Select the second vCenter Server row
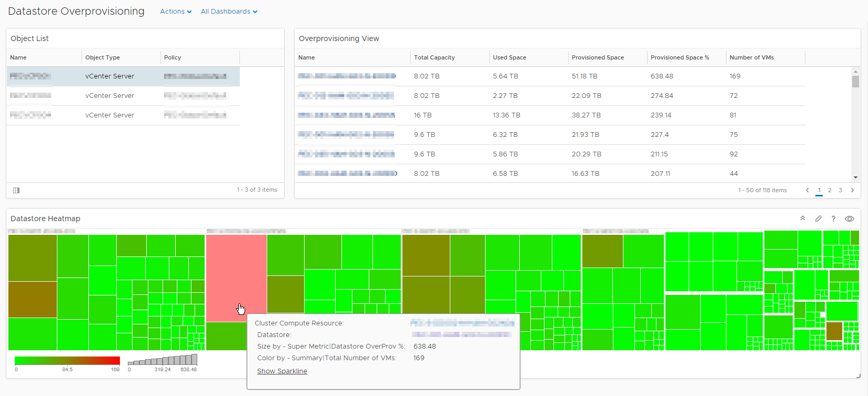The image size is (868, 396). pos(109,96)
